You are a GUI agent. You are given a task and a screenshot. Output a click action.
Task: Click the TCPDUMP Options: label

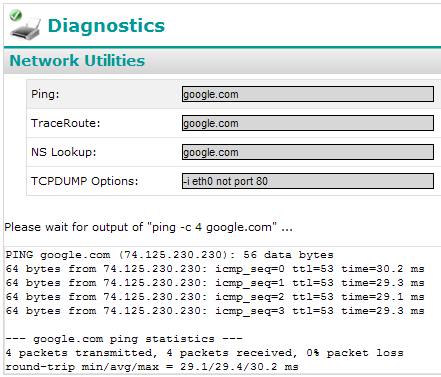(84, 181)
